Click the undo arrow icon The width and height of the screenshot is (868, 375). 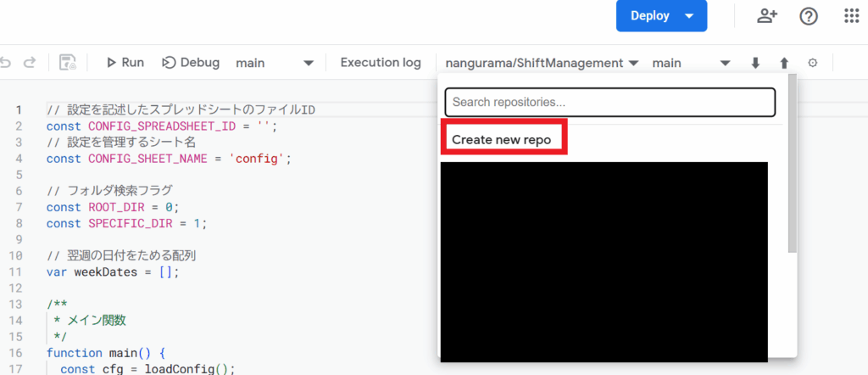click(x=5, y=63)
